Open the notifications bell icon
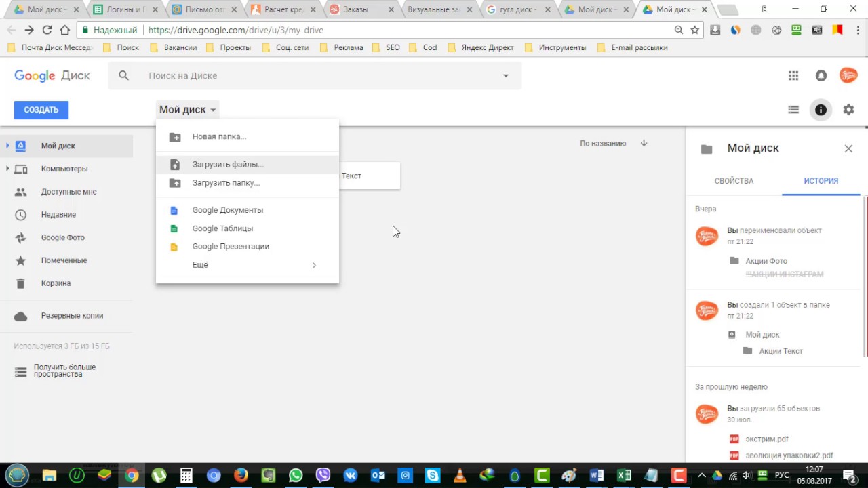Screen dimensions: 868x488 (x=821, y=76)
